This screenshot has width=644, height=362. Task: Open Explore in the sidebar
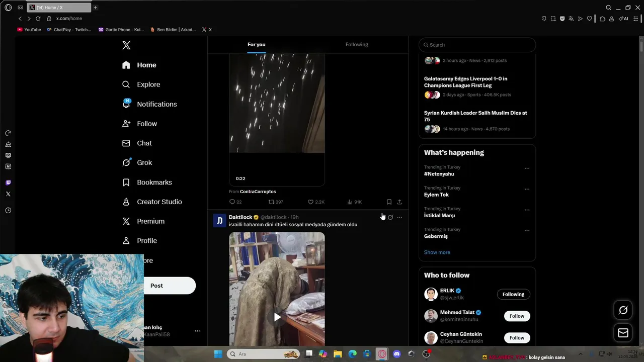coord(141,84)
